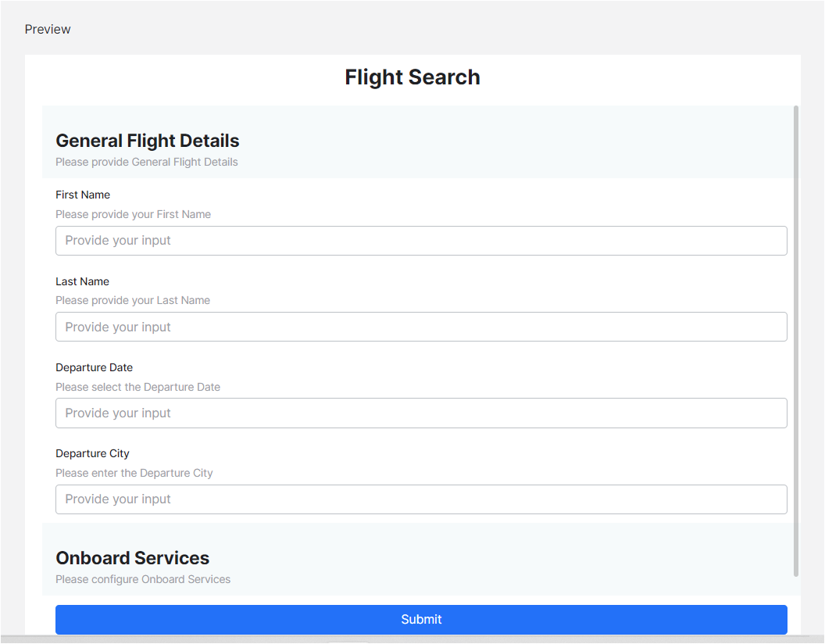The image size is (825, 644).
Task: Click helper text 'Please provide your Last Name'
Action: tap(133, 300)
